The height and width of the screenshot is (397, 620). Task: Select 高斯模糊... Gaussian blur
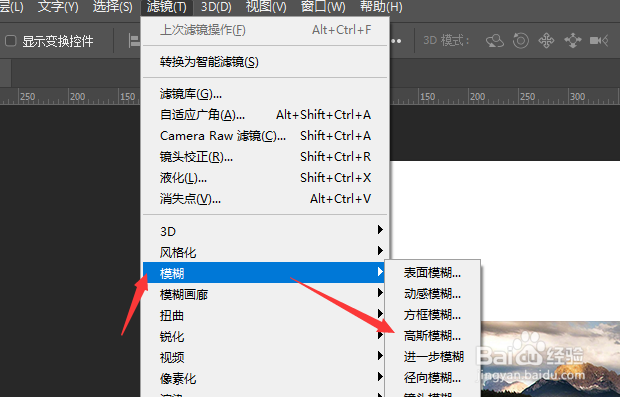[x=432, y=336]
